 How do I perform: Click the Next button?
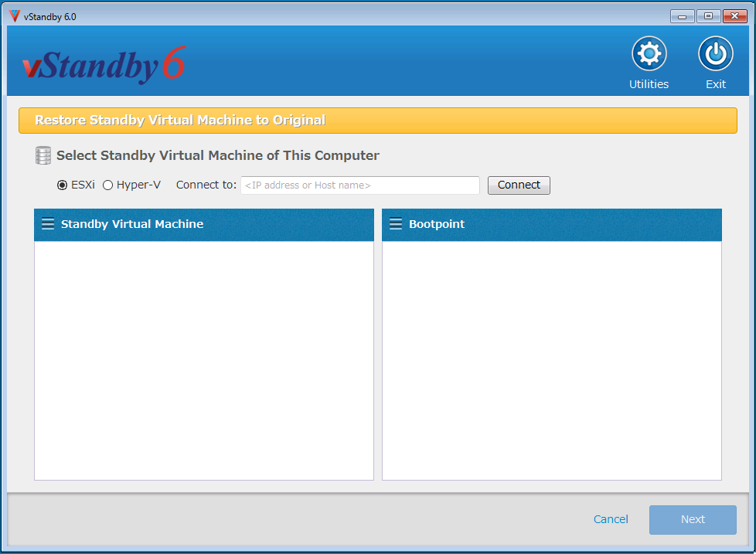(693, 519)
